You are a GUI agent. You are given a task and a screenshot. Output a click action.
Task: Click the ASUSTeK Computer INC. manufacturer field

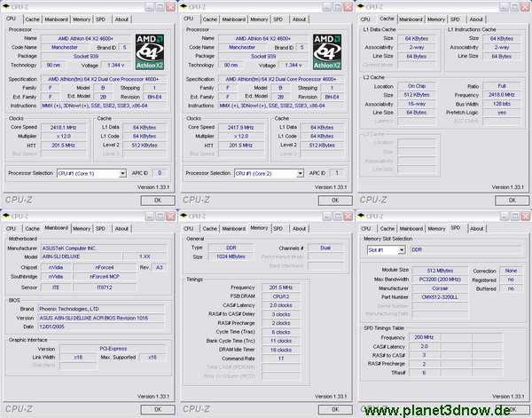pyautogui.click(x=104, y=248)
